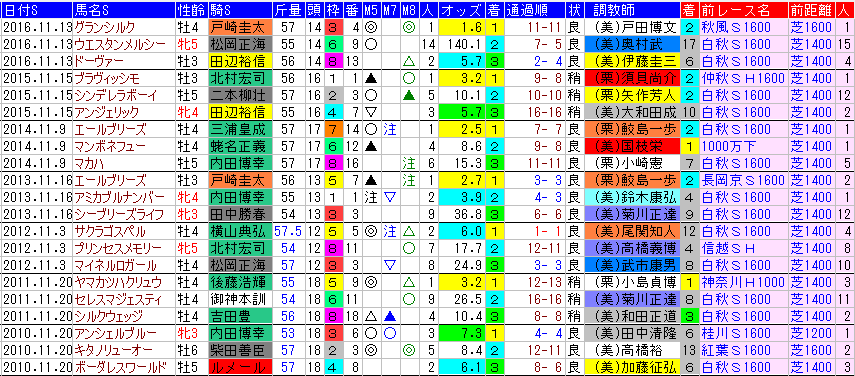Viewport: 855px width, 376px height.
Task: Click jockey cell 後藤浩輝
Action: [x=239, y=281]
